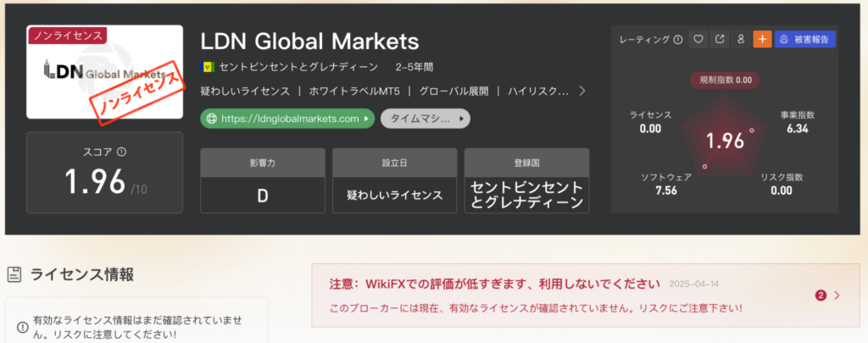Click the ライセンス 0.00 rating
The image size is (868, 343).
tap(650, 122)
